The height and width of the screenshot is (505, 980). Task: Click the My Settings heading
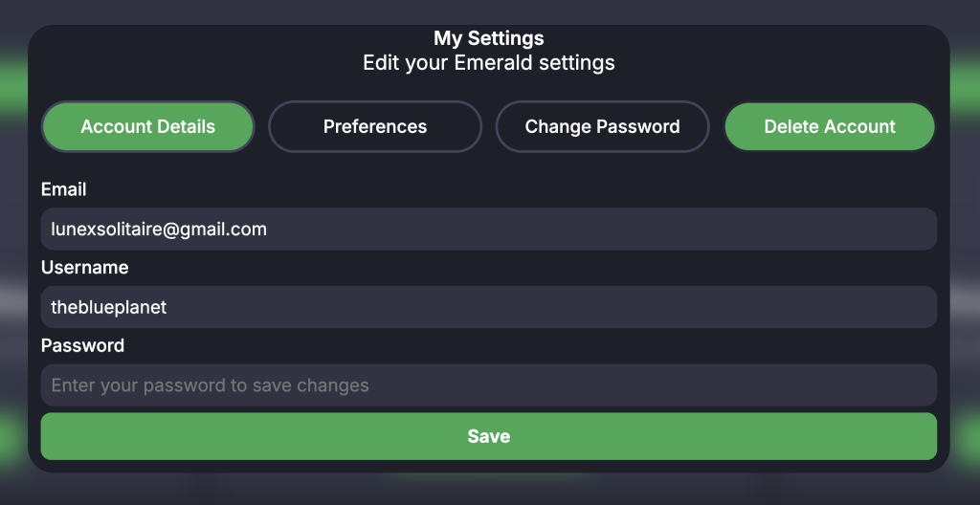[488, 39]
